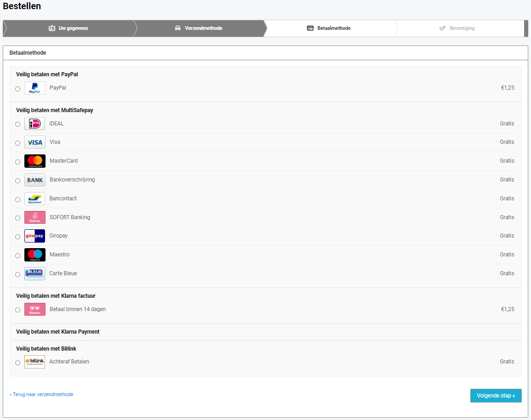This screenshot has height=420, width=531.
Task: Select the PayPal radio button
Action: (18, 89)
